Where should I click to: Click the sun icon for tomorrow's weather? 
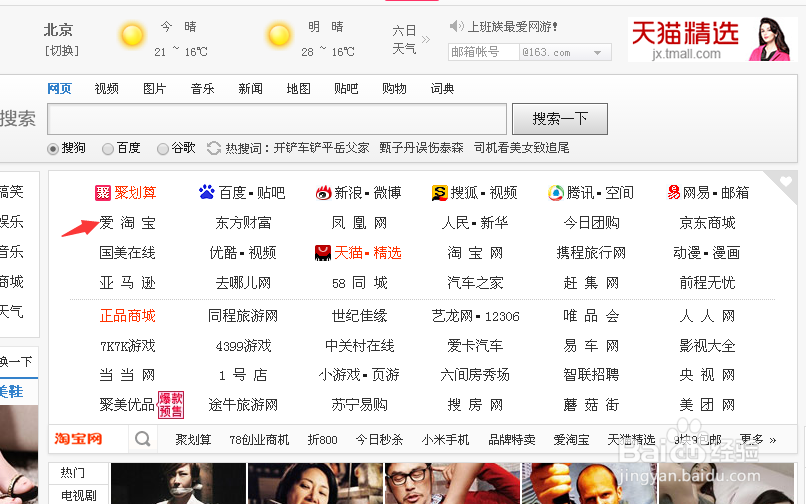279,35
